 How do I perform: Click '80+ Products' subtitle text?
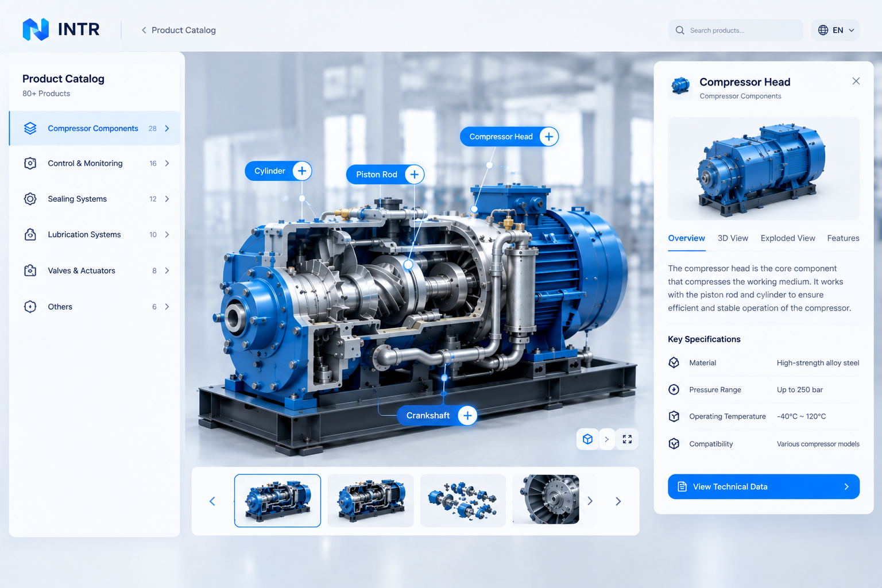[x=47, y=94]
